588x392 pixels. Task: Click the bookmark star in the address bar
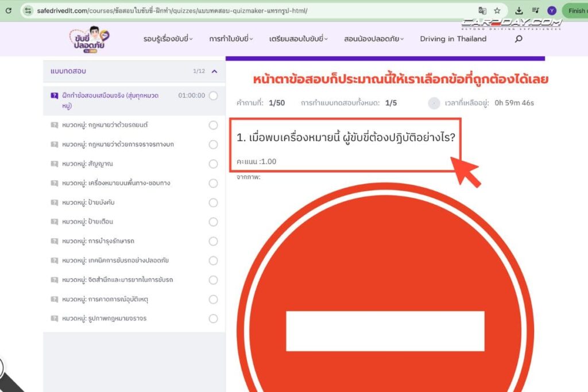coord(497,10)
